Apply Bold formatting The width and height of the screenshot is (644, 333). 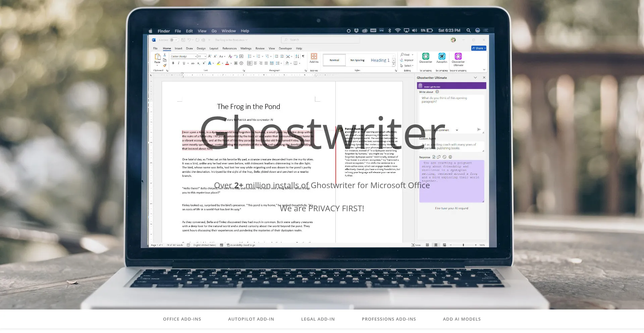pos(173,63)
